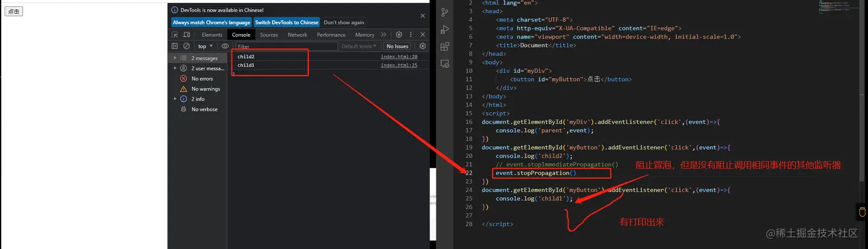Click the VS Code editor minimap

[x=839, y=7]
